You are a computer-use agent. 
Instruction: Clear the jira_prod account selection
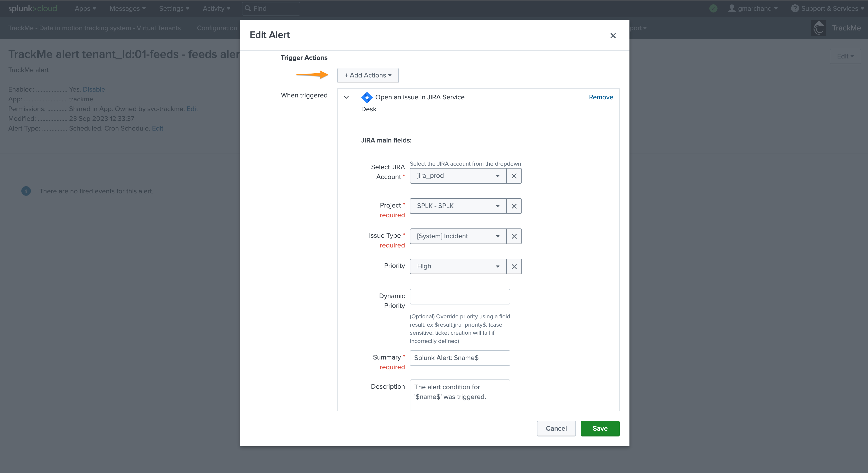514,176
